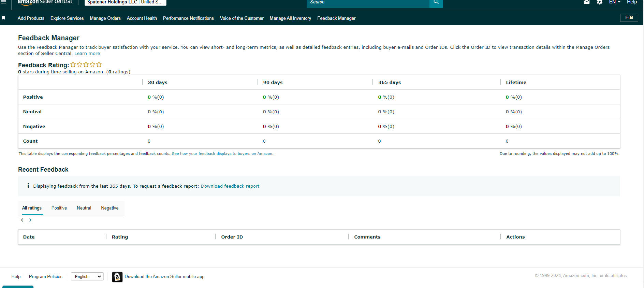This screenshot has height=288, width=644.
Task: Click the Order ID column header
Action: click(232, 237)
